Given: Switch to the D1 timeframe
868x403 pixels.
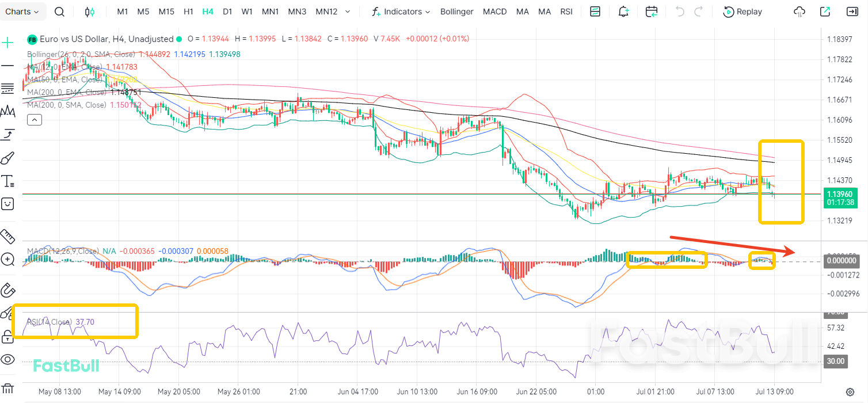Looking at the screenshot, I should click(x=227, y=12).
